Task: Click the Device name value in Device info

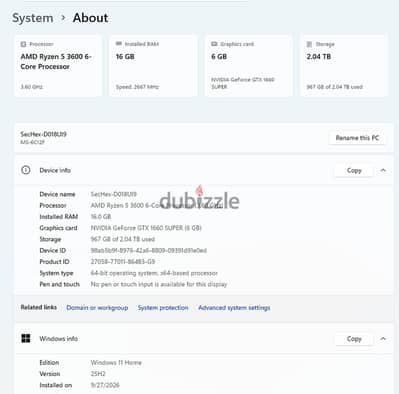Action: [113, 194]
